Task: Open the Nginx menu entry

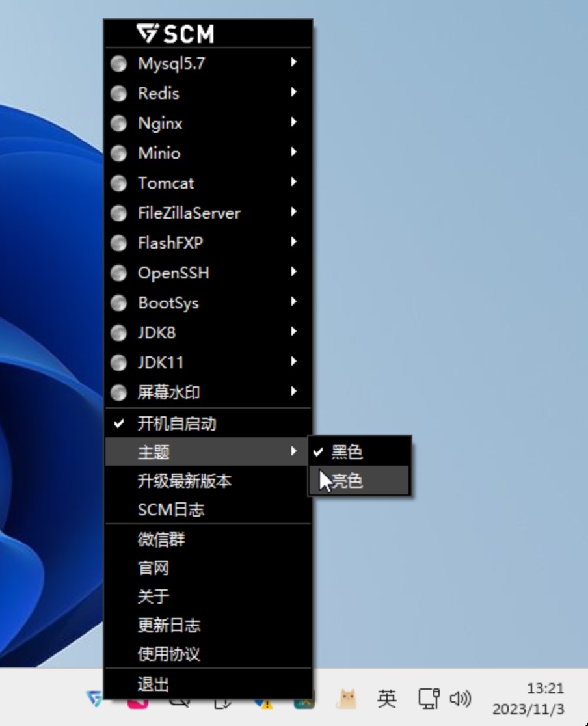Action: [x=208, y=124]
